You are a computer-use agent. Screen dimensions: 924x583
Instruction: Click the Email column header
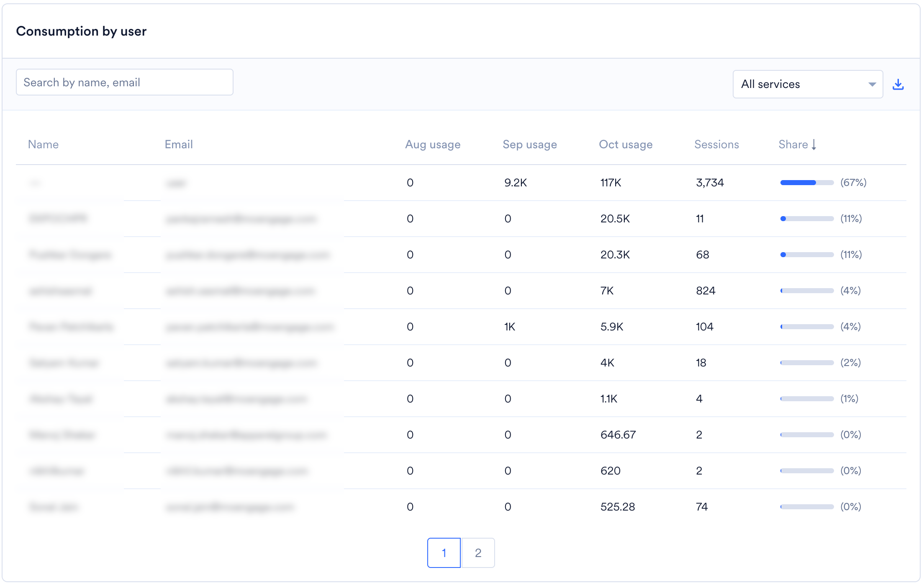(x=179, y=144)
